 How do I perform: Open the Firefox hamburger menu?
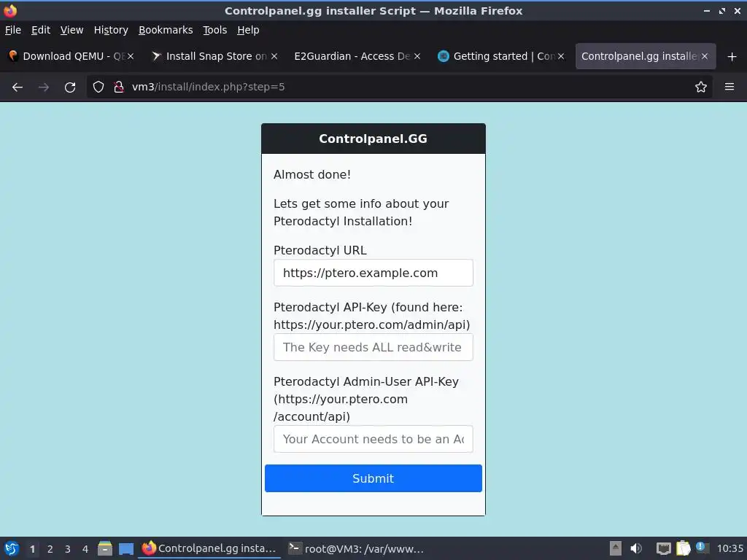pos(729,87)
